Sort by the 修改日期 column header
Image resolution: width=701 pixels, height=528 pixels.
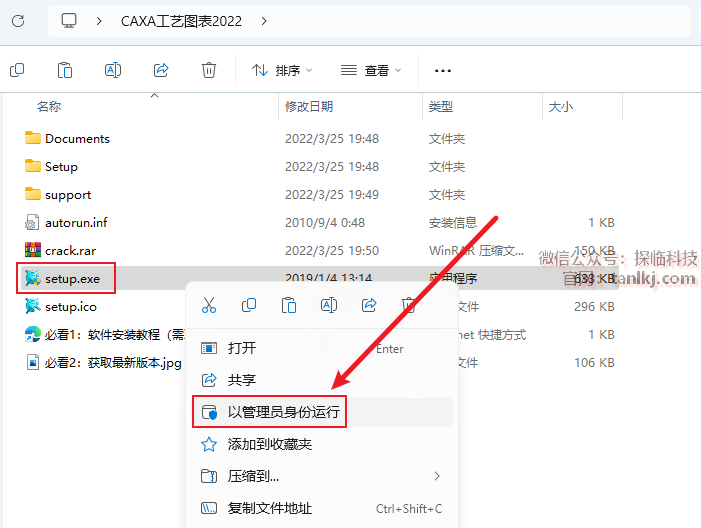[x=309, y=106]
